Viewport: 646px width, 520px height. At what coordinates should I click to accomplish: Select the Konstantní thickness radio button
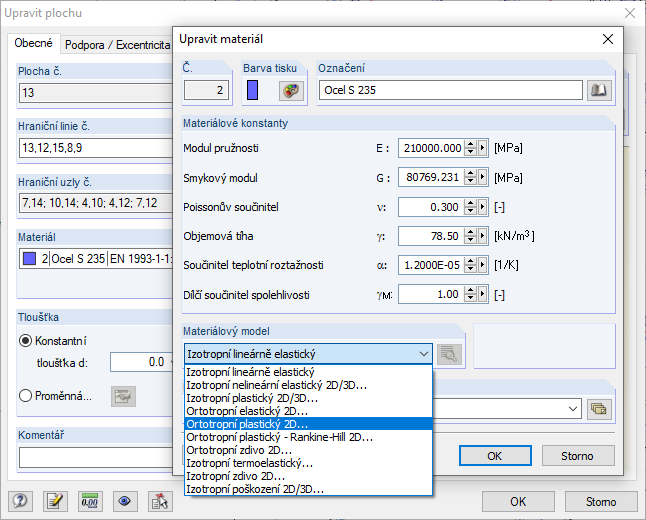[26, 340]
